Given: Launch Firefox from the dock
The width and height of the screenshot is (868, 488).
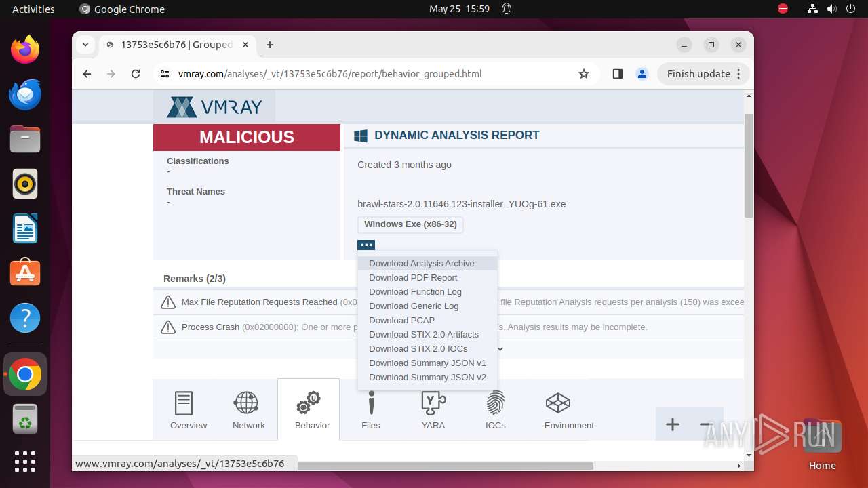Looking at the screenshot, I should tap(25, 49).
